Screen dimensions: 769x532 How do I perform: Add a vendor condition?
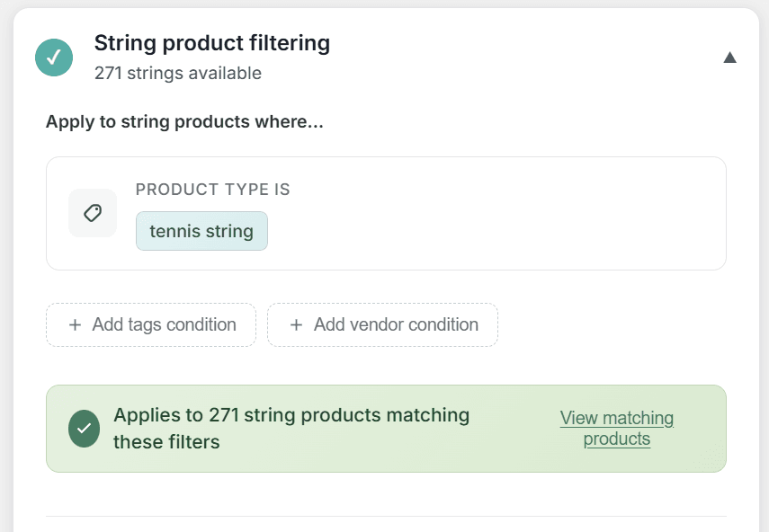(x=381, y=325)
